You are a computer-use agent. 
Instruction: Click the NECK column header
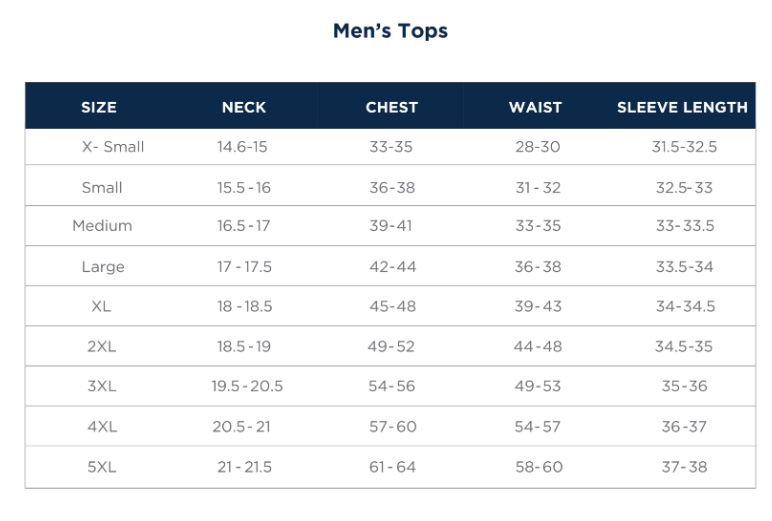pos(244,107)
